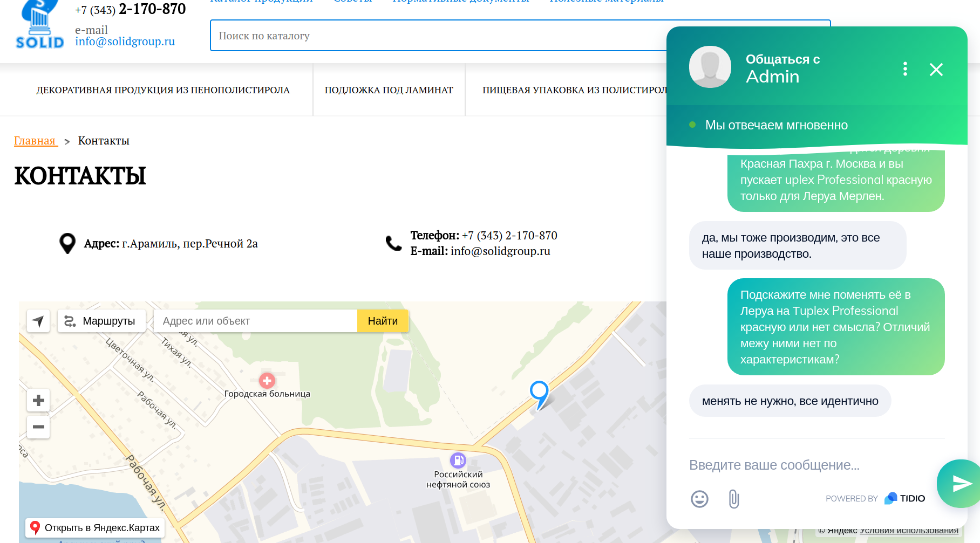Screen dimensions: 980x543
Task: Click the green message mentioning Красная Пахра
Action: pos(836,180)
